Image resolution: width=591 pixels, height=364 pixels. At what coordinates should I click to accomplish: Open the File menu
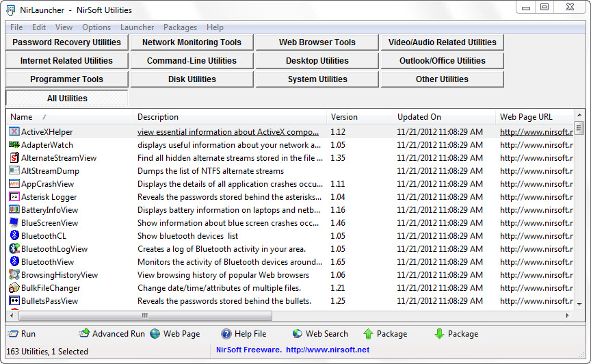(16, 27)
